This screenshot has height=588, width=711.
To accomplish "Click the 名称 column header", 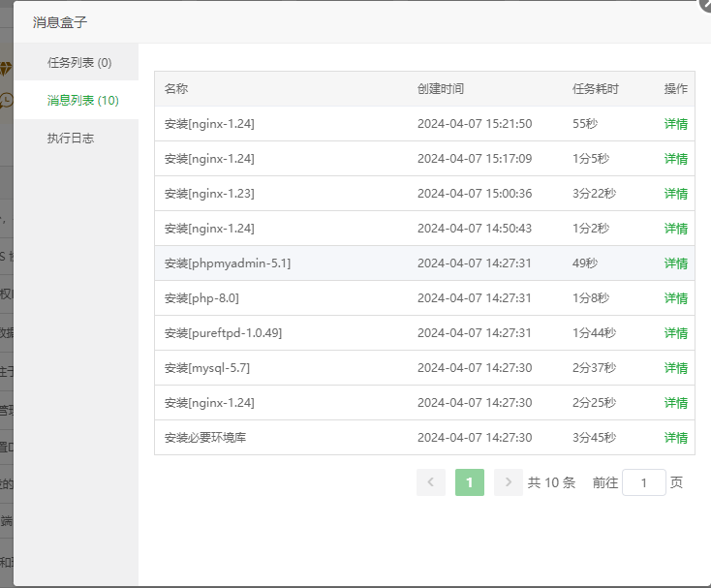I will pos(176,89).
